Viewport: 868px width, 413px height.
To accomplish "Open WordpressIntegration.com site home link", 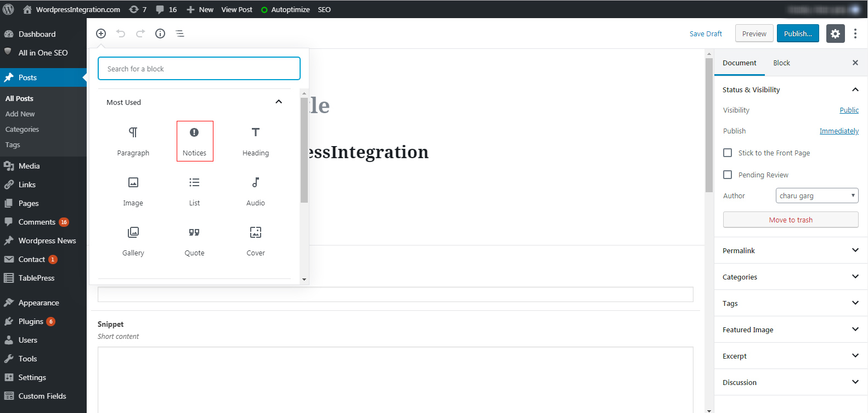I will pos(71,9).
